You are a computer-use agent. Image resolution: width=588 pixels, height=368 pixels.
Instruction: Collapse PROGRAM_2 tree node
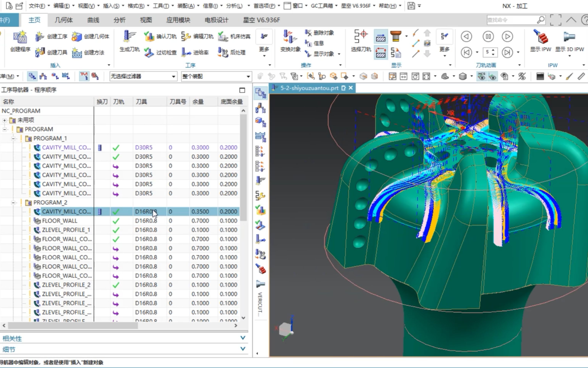click(13, 203)
